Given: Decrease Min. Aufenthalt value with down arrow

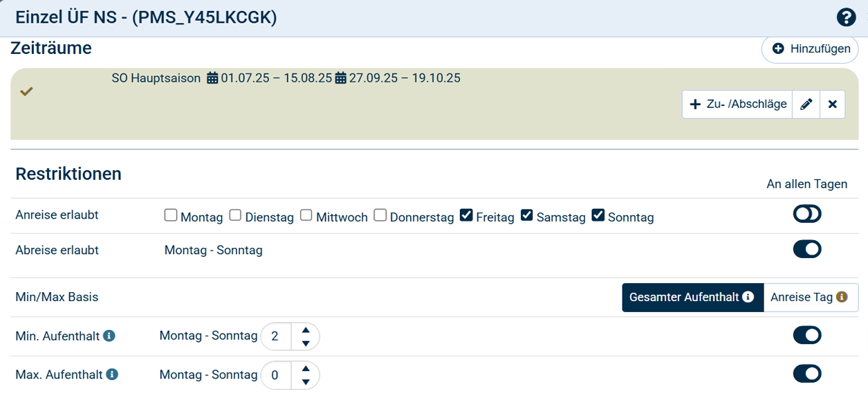Looking at the screenshot, I should pos(306,343).
